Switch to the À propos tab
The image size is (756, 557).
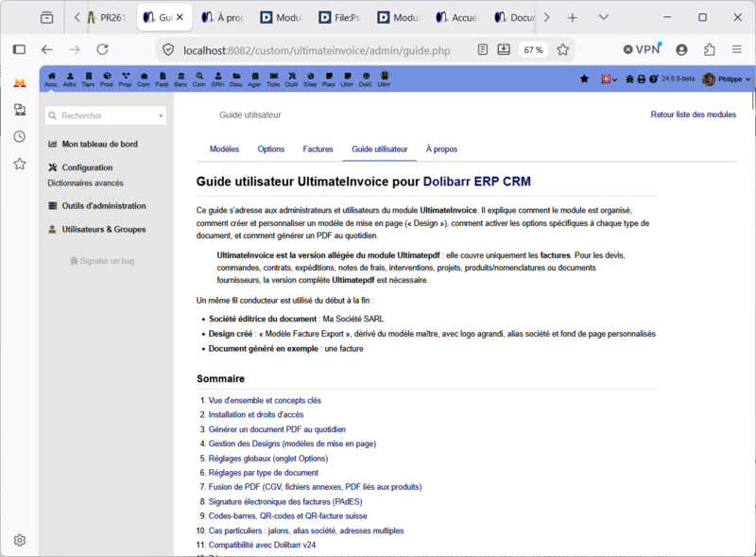point(441,149)
